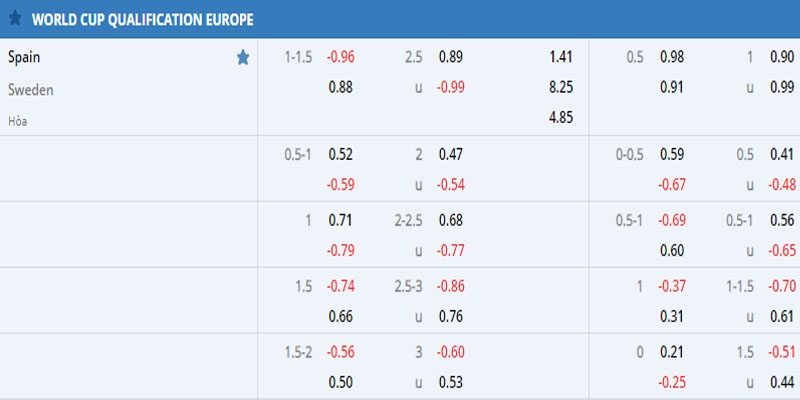The height and width of the screenshot is (400, 800).
Task: Select first-half handicap odds 0.98
Action: point(672,57)
